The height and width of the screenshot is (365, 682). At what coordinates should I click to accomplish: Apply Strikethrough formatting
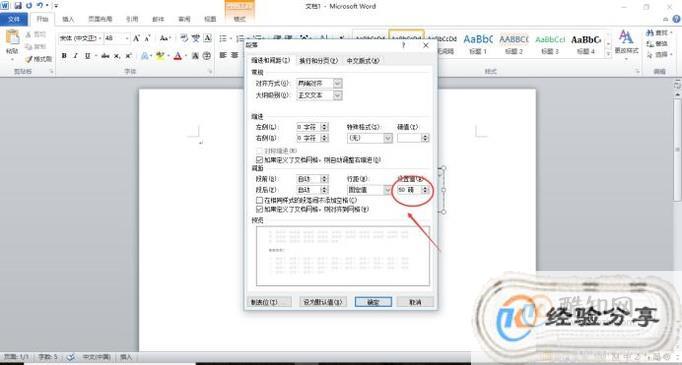click(105, 56)
